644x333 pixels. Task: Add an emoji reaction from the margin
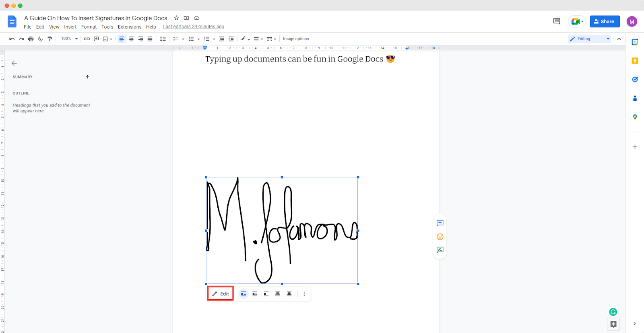coord(440,237)
